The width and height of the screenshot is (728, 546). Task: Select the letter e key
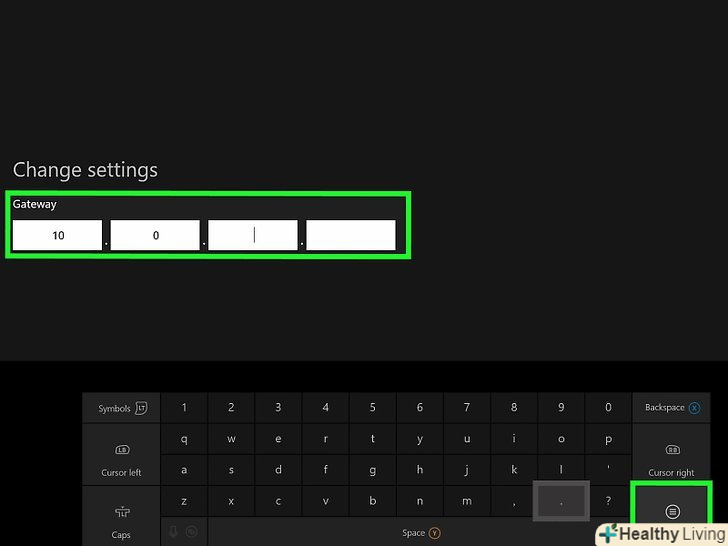(x=278, y=439)
